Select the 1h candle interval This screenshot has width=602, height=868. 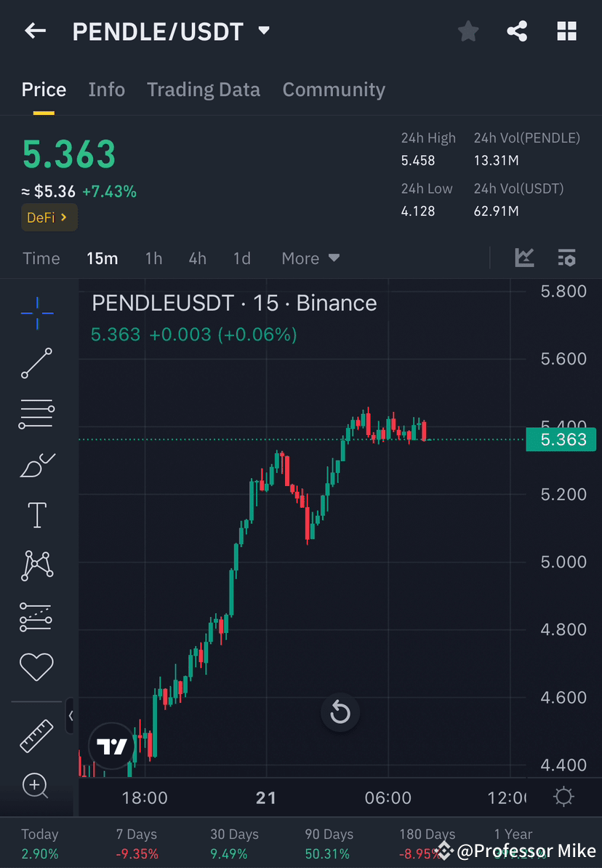153,258
